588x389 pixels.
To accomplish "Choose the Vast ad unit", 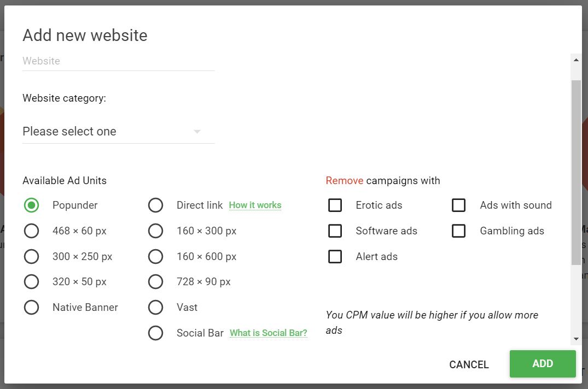I will click(155, 307).
